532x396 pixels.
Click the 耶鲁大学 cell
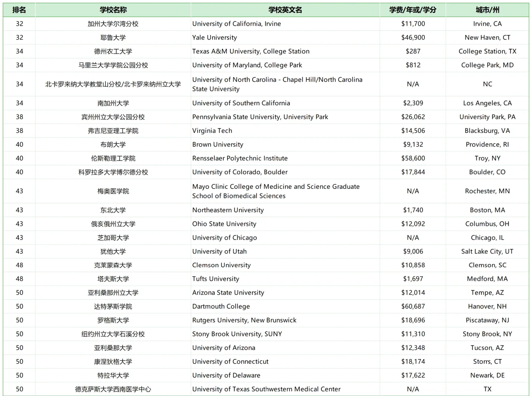tap(113, 38)
